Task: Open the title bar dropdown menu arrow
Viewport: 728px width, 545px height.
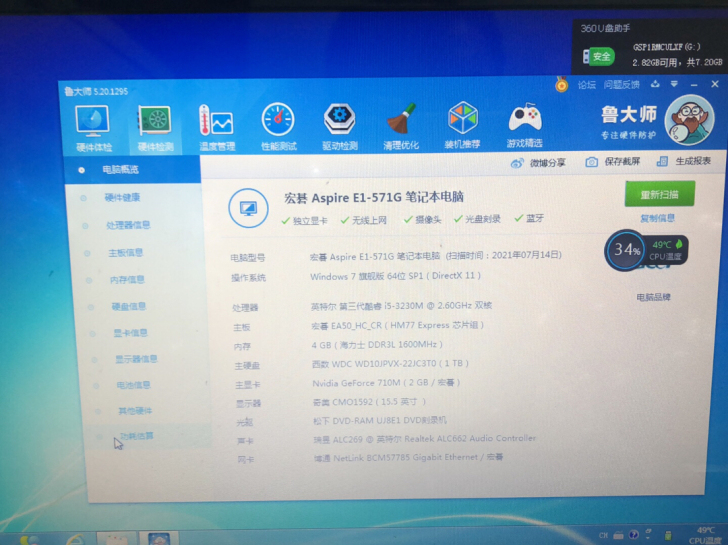Action: tap(674, 84)
